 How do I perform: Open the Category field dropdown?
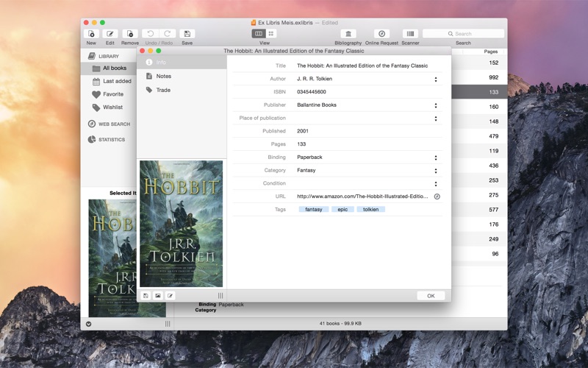point(436,171)
